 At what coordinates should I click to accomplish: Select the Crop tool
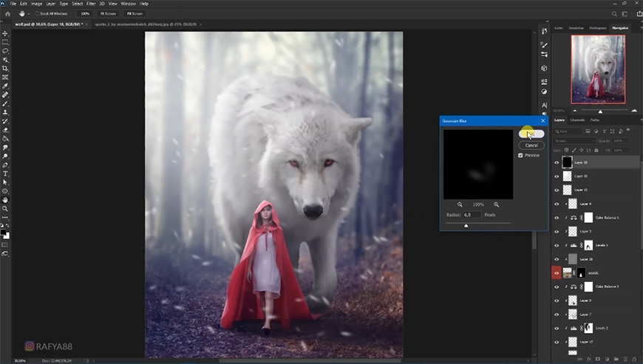pos(5,69)
